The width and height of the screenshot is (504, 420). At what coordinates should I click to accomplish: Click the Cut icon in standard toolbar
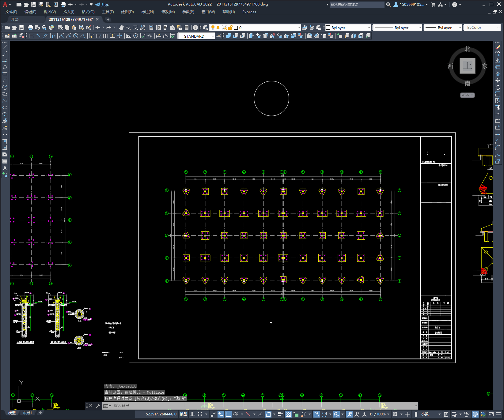[x=60, y=28]
